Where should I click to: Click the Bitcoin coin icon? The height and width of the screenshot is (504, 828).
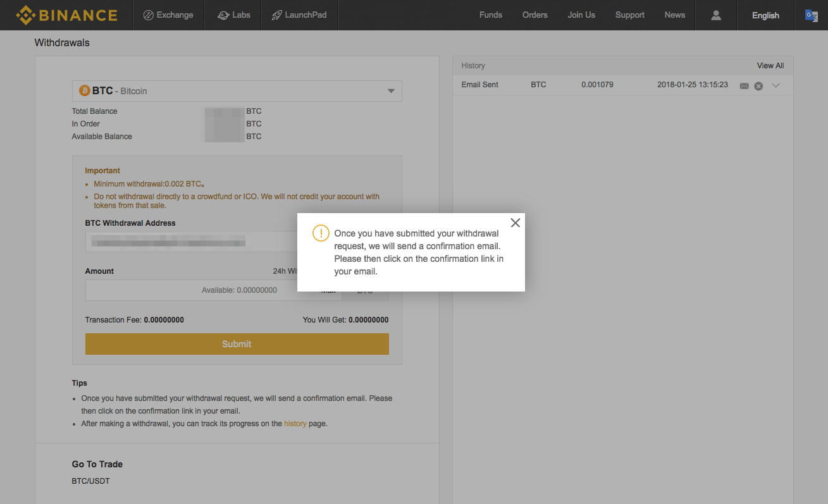[x=85, y=91]
